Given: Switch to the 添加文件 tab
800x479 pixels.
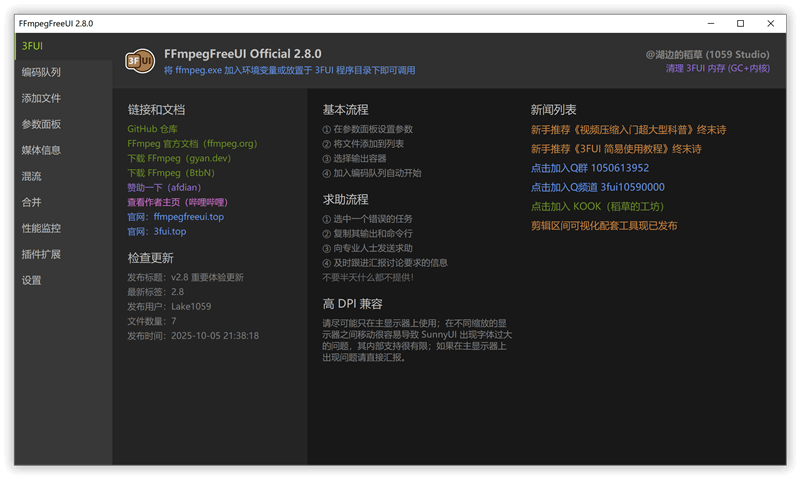Looking at the screenshot, I should (42, 98).
